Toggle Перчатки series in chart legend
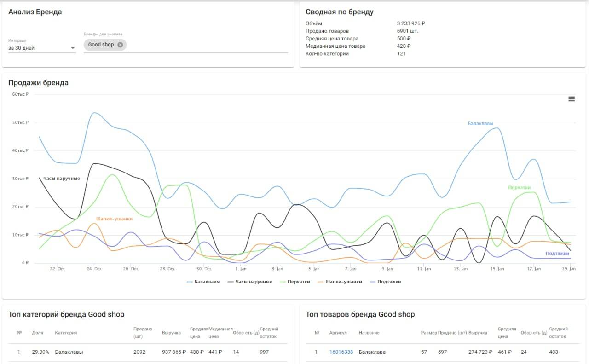The image size is (589, 364). (294, 282)
